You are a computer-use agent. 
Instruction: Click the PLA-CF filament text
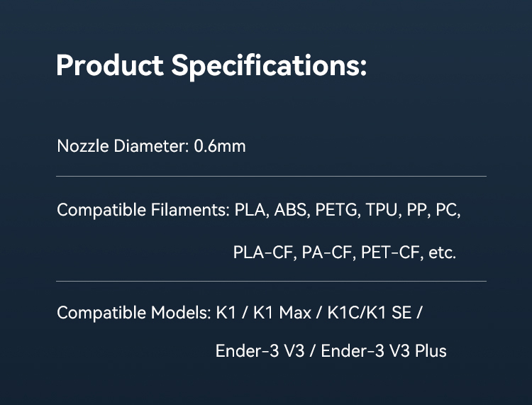(x=263, y=253)
